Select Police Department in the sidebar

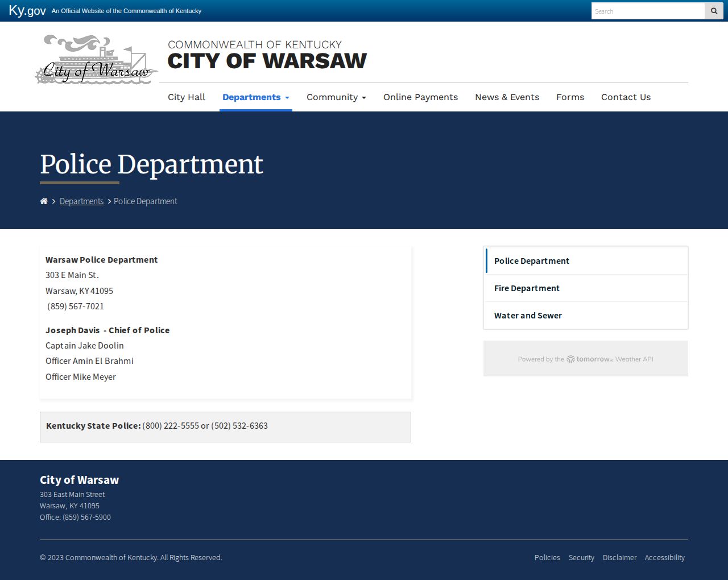586,261
